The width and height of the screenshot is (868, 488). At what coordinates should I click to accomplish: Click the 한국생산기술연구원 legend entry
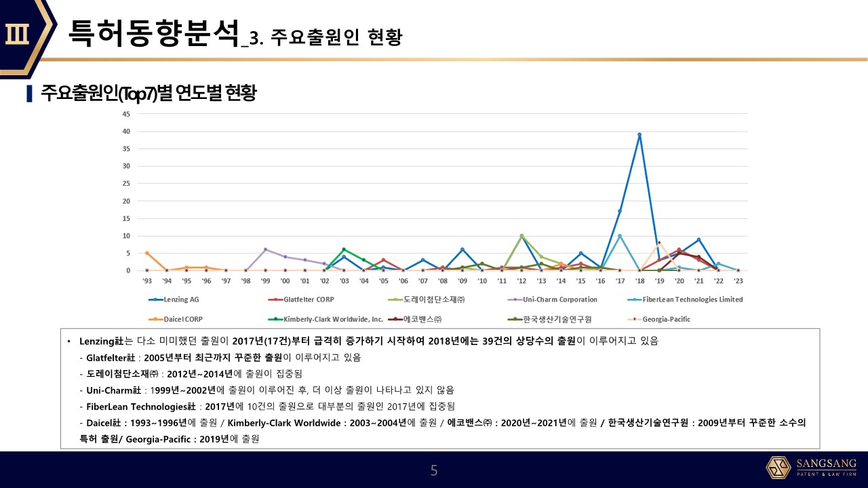tap(549, 319)
